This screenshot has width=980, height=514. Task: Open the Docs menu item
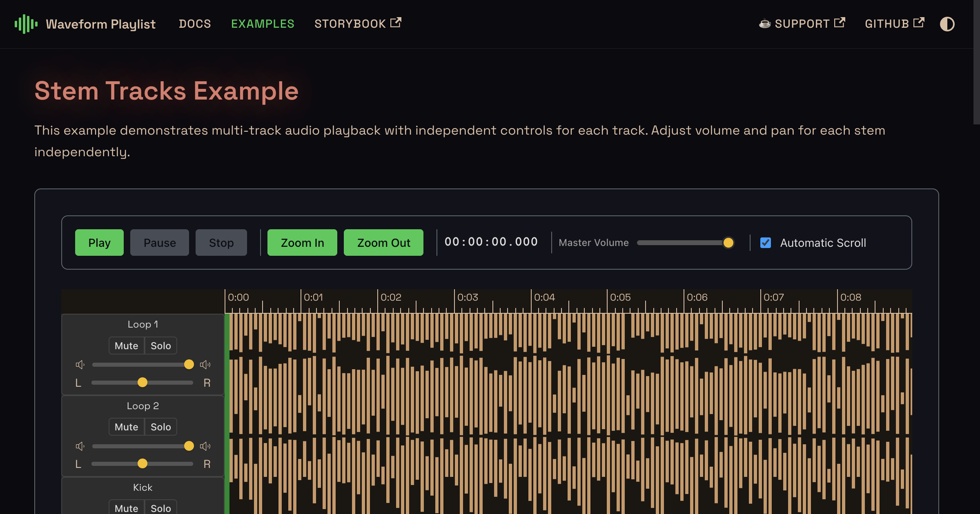[x=195, y=24]
